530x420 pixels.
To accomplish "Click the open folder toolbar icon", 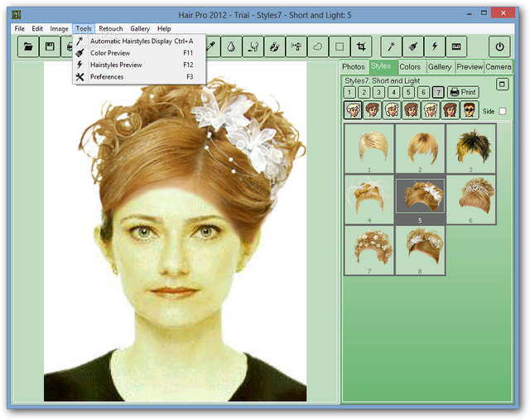I will tap(28, 46).
